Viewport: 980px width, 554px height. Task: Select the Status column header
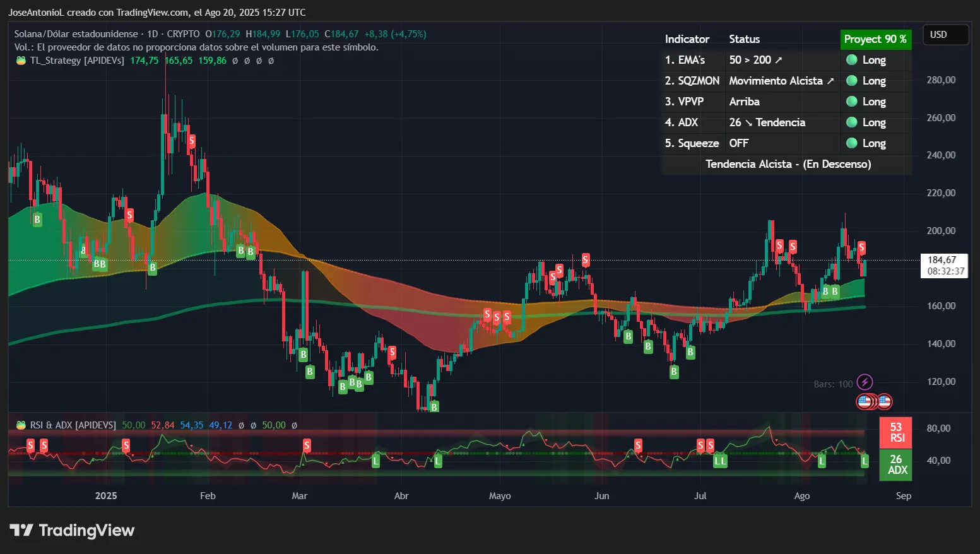[x=744, y=38]
